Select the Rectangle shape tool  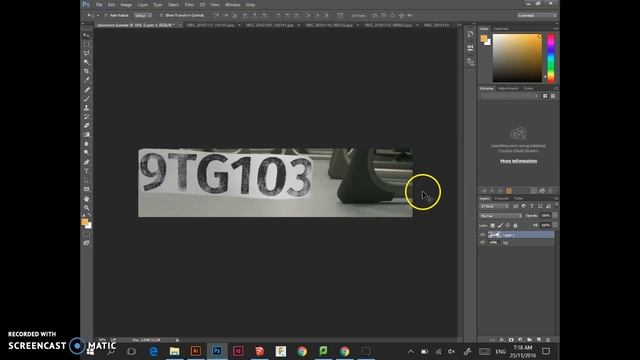pyautogui.click(x=87, y=189)
